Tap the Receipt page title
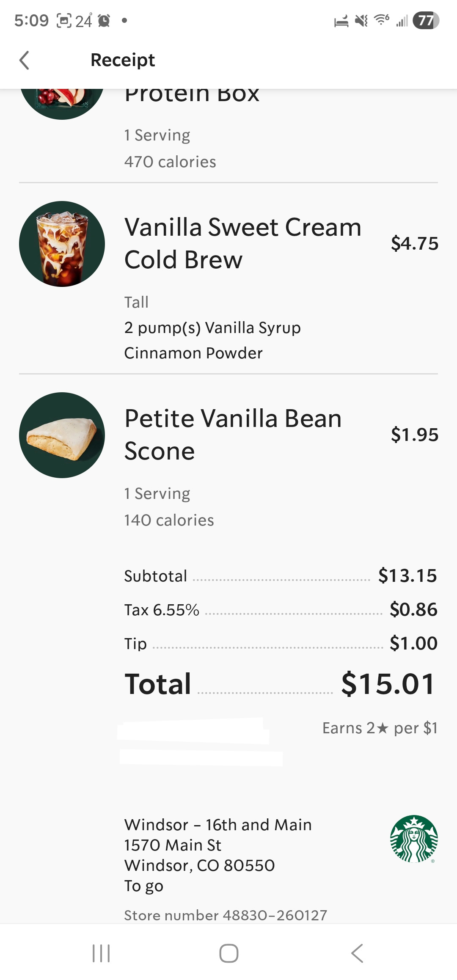This screenshot has height=980, width=457. tap(123, 60)
